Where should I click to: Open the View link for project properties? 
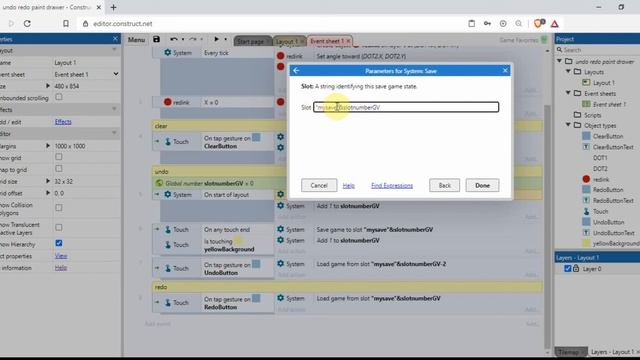tap(61, 256)
